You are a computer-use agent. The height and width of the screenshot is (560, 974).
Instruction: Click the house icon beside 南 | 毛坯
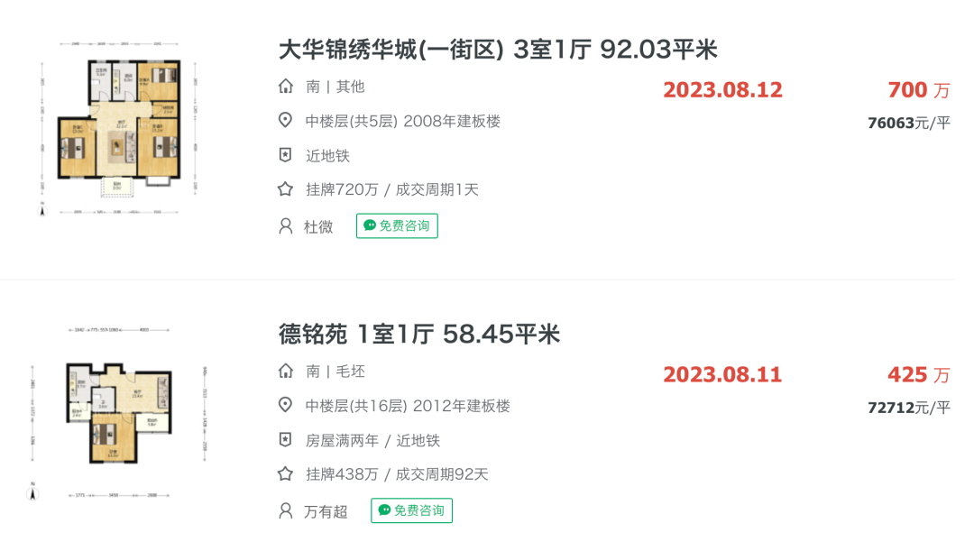tap(285, 372)
